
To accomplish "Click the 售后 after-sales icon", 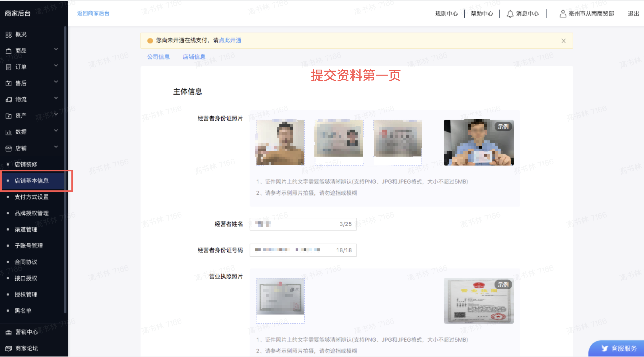I will click(x=8, y=83).
